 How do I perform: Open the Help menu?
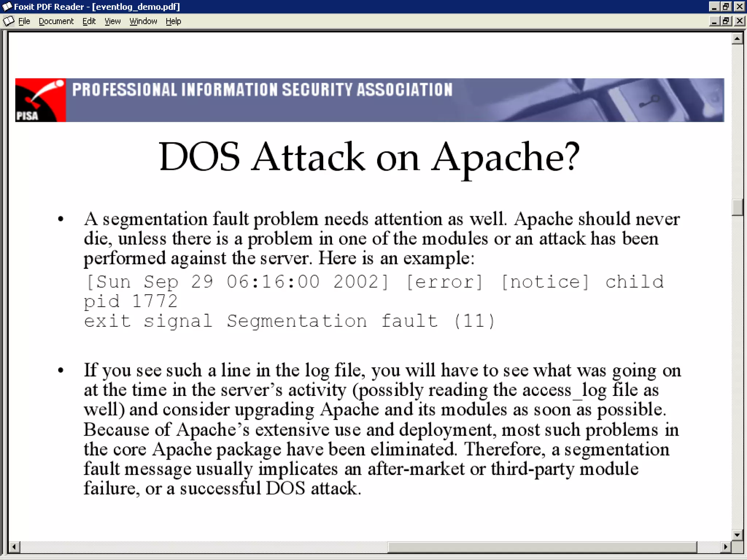(173, 21)
